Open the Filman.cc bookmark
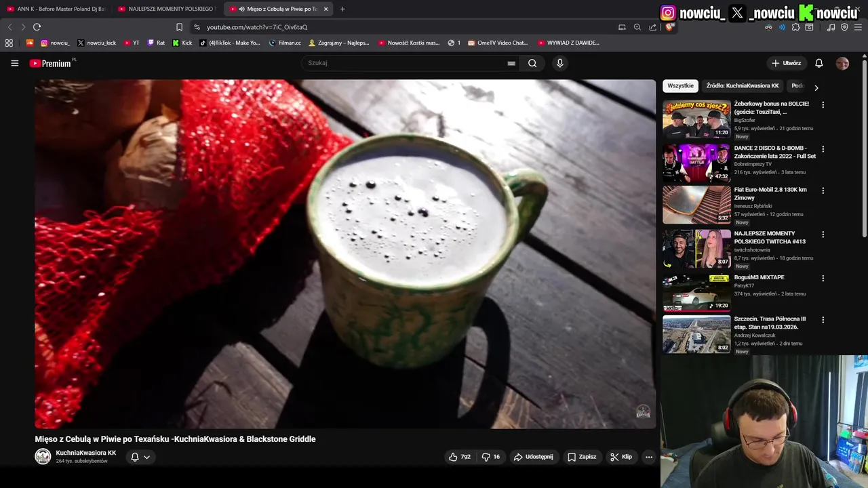Viewport: 868px width, 488px height. point(285,43)
